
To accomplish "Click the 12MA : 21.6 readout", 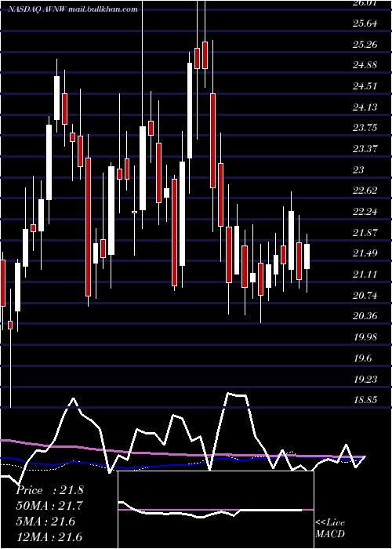I will pos(49,536).
